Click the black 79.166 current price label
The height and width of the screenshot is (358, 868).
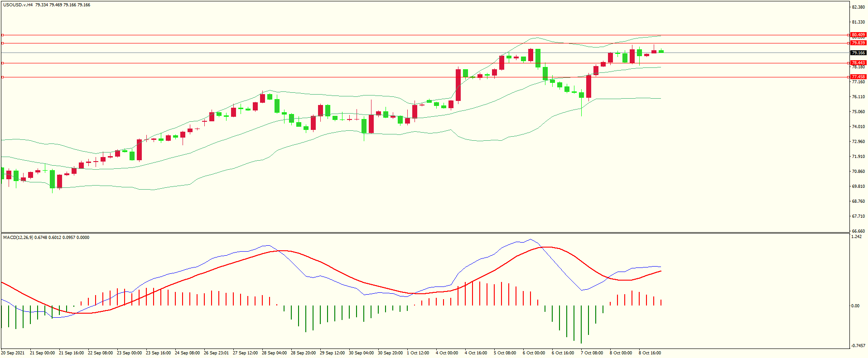858,53
